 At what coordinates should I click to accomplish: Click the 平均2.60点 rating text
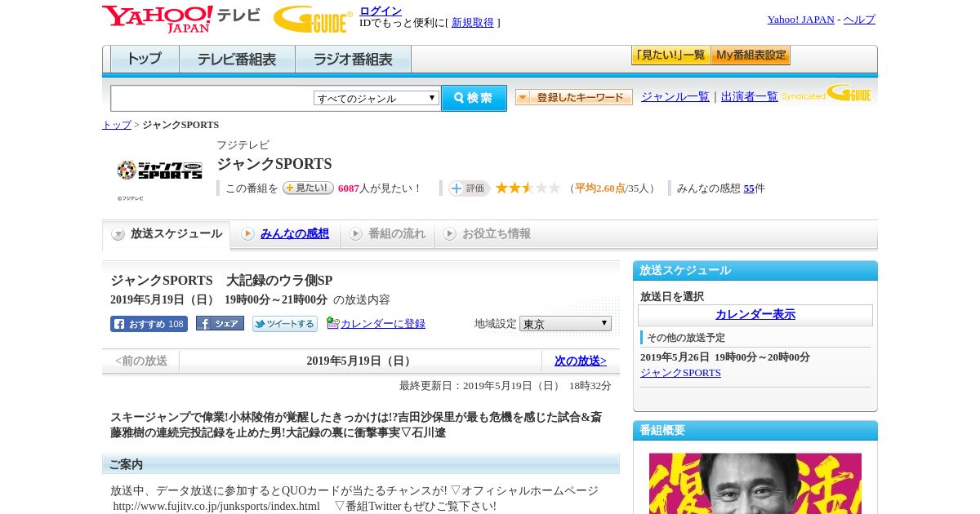(600, 188)
